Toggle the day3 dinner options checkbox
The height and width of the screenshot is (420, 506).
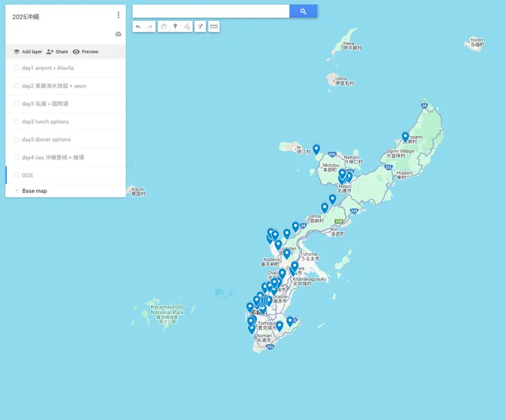(16, 140)
